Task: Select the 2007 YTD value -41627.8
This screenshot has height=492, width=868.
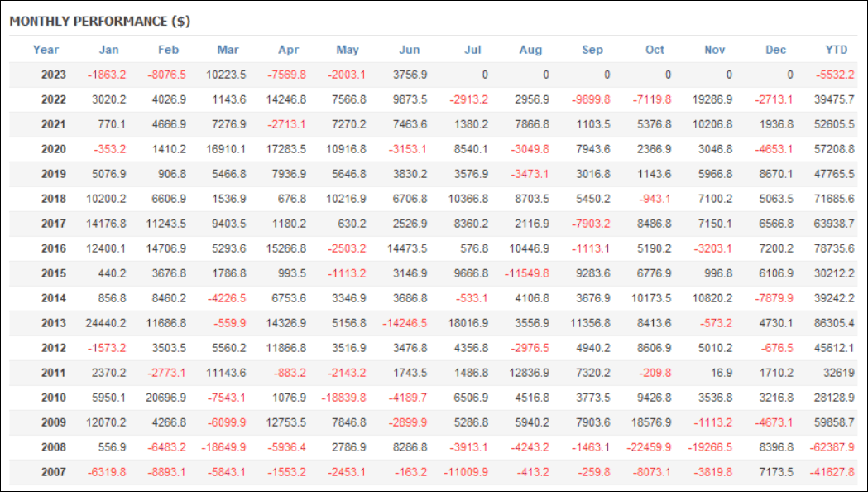Action: (x=832, y=472)
